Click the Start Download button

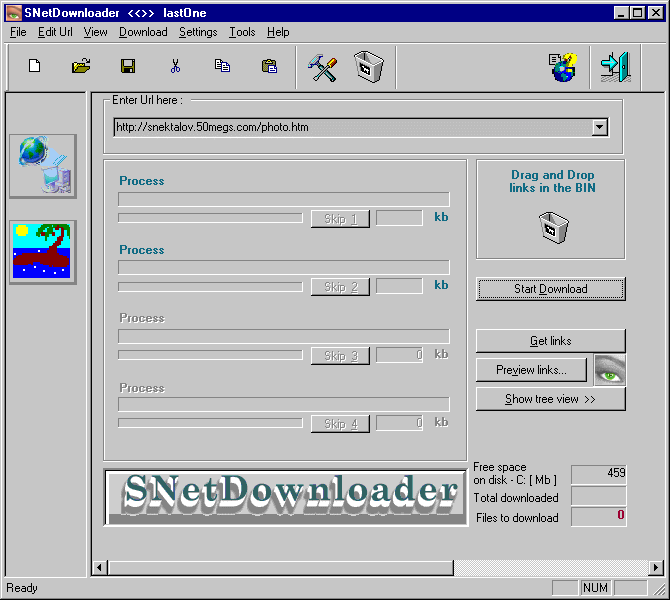click(550, 289)
